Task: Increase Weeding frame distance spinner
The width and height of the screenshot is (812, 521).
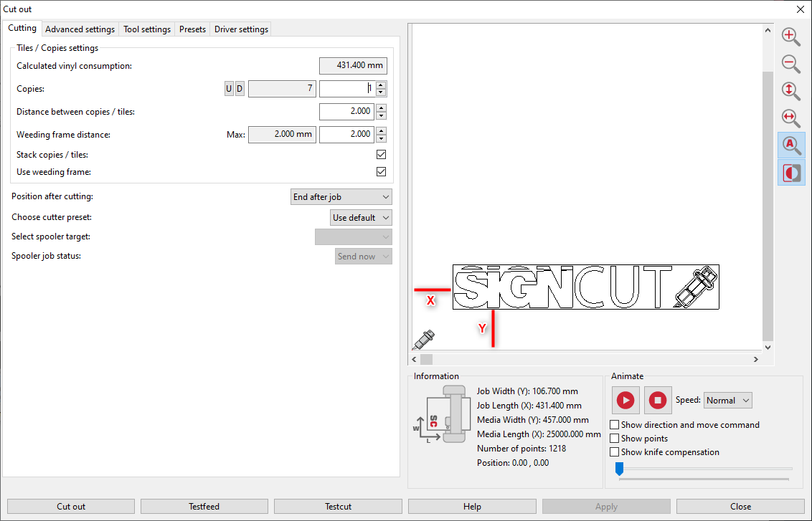Action: [381, 131]
